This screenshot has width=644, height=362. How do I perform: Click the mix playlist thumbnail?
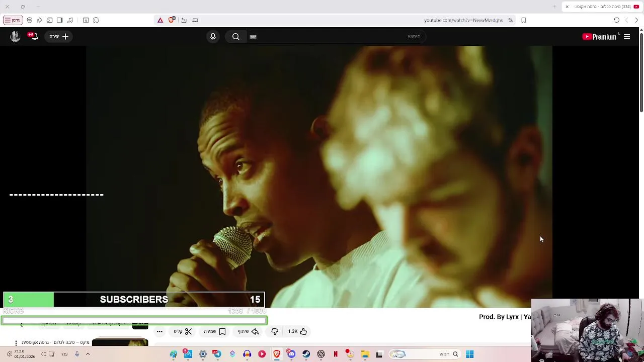120,342
